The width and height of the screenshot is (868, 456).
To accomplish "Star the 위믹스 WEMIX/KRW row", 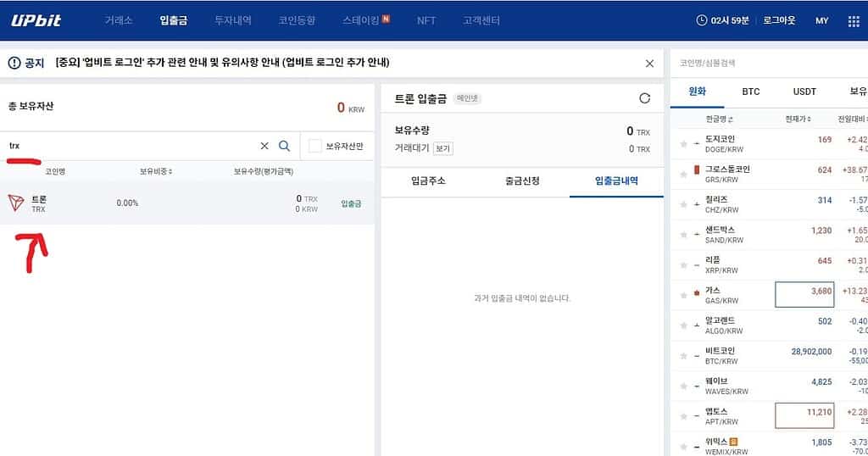I will click(684, 447).
